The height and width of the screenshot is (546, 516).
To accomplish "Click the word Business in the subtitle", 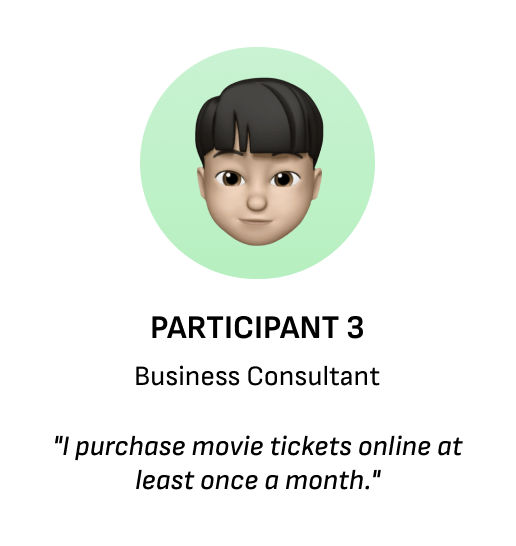I will point(187,376).
